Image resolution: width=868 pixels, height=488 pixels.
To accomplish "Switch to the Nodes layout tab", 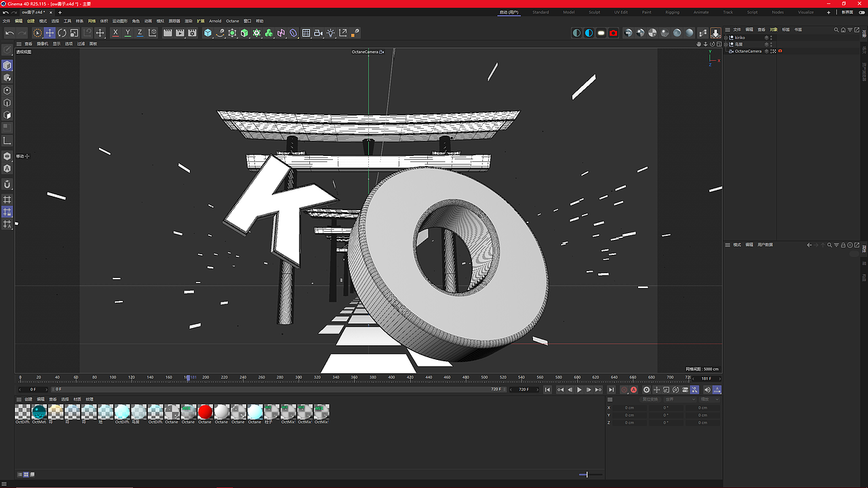I will coord(778,12).
